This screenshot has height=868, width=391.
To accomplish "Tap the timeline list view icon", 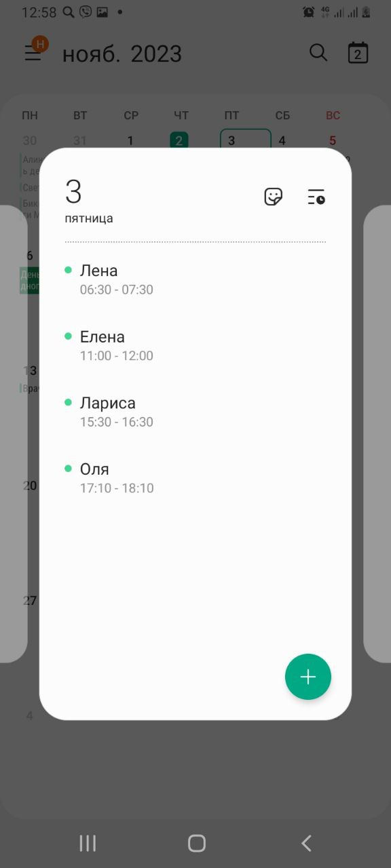I will click(316, 197).
